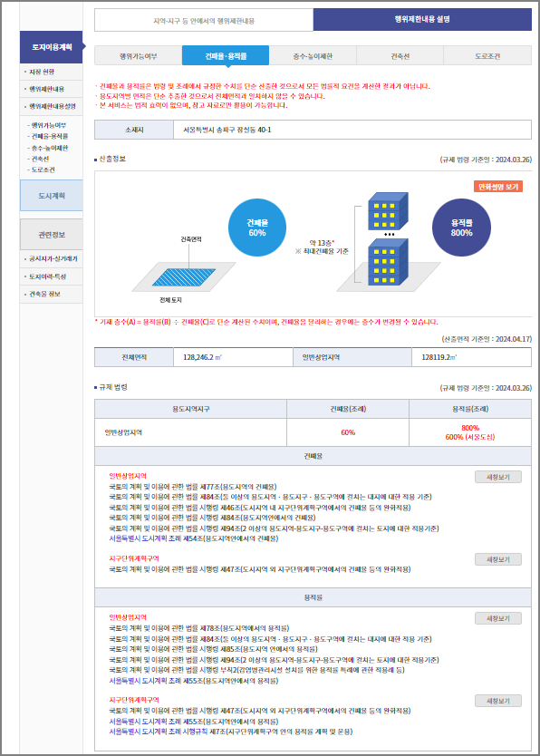Click 국토의 계획 및 이용에 관한 법률 제78조 line
The height and width of the screenshot is (756, 540).
199,628
